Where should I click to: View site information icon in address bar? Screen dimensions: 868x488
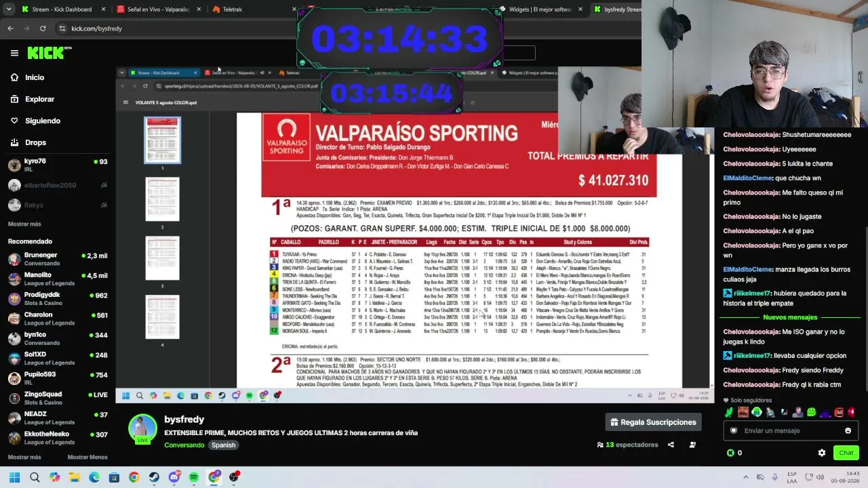pyautogui.click(x=62, y=28)
